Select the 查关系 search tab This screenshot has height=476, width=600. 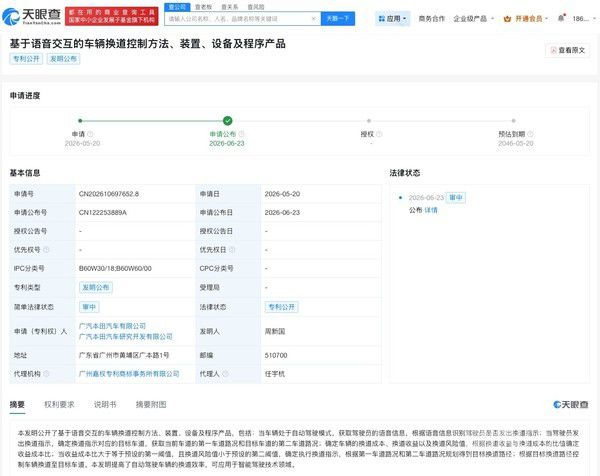(230, 7)
